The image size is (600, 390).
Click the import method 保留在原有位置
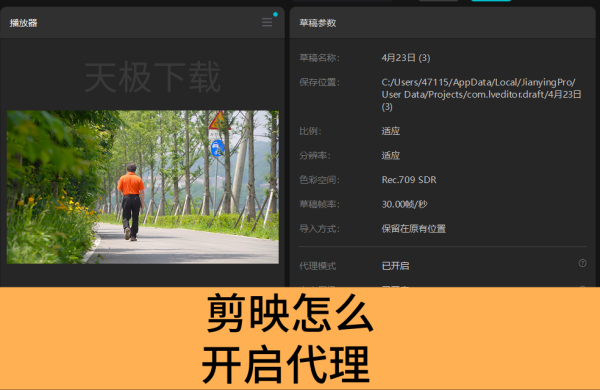point(414,229)
